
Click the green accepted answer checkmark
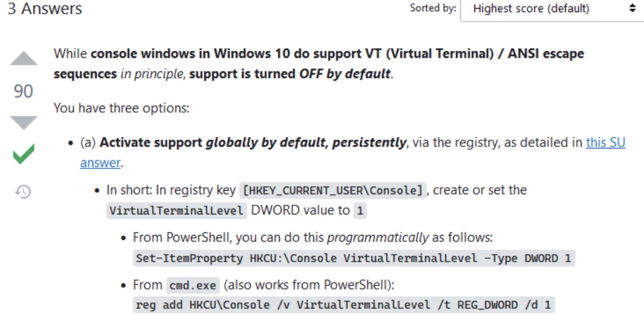[24, 154]
